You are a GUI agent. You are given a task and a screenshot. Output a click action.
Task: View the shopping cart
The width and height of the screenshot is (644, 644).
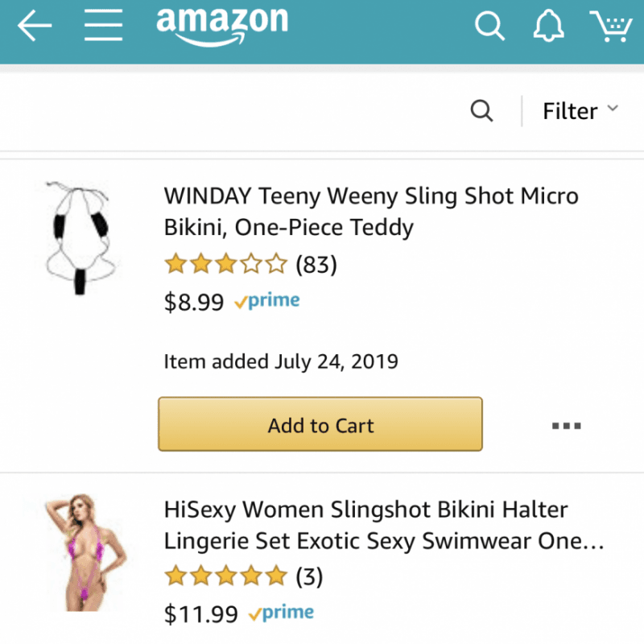point(609,27)
